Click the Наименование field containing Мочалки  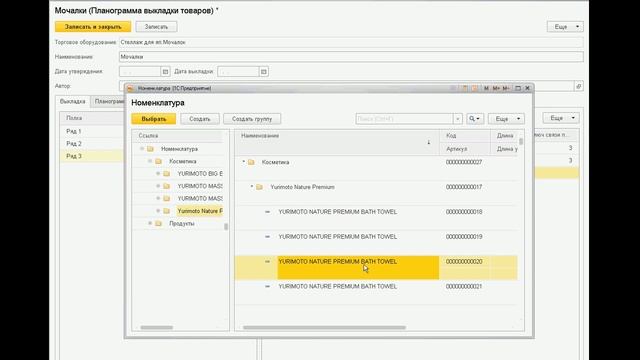[351, 57]
